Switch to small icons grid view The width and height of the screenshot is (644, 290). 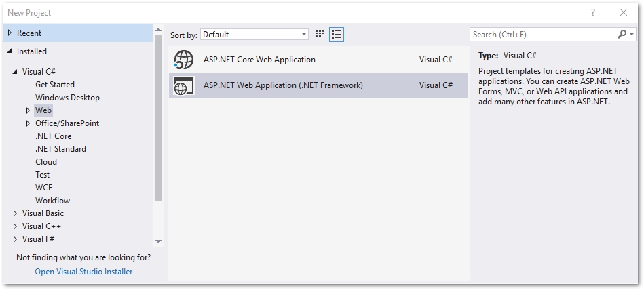click(320, 35)
